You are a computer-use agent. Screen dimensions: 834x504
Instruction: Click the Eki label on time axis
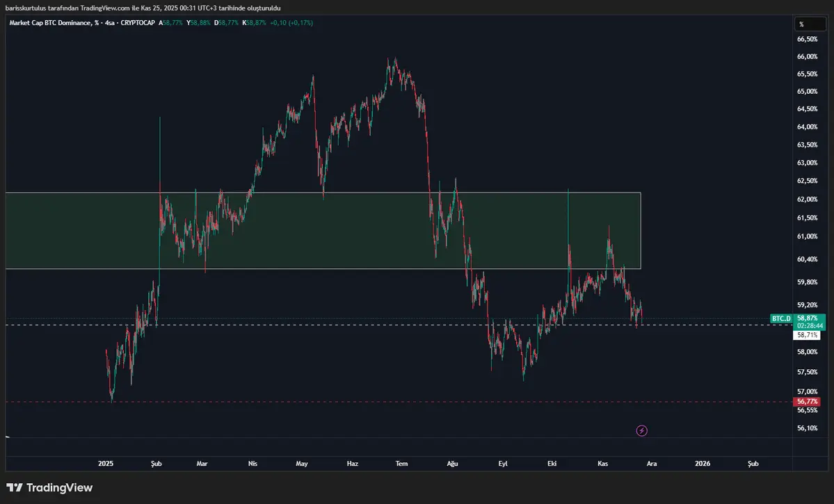point(552,464)
